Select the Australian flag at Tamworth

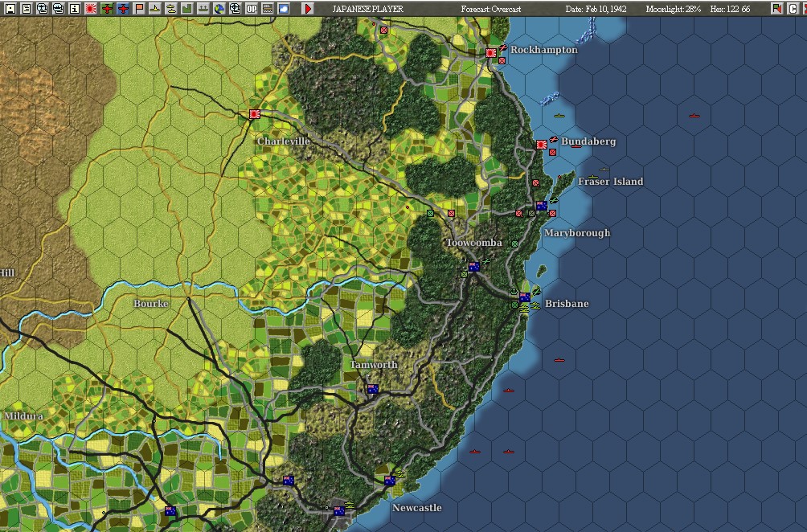coord(373,388)
